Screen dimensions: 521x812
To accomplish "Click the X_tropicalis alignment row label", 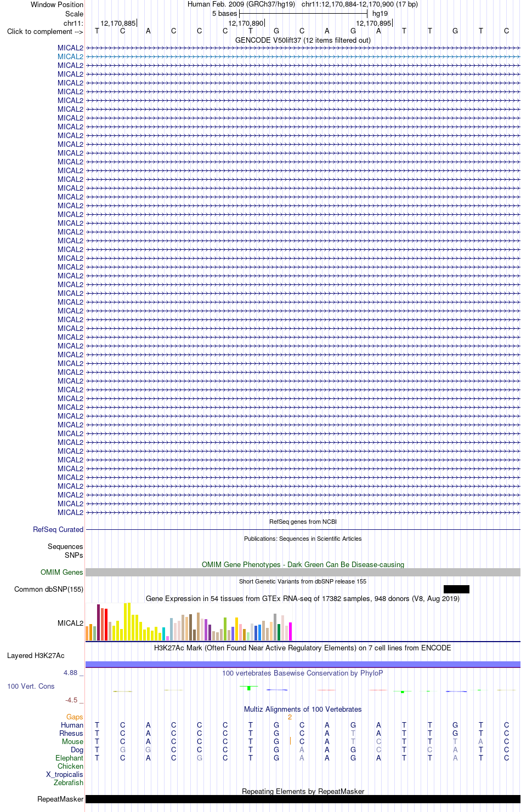I will click(x=65, y=774).
